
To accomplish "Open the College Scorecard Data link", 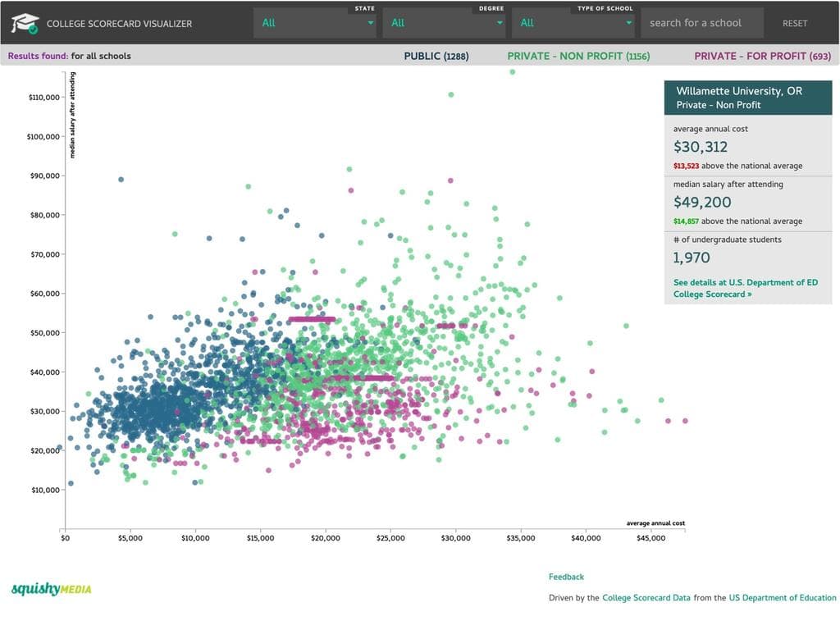I will click(x=646, y=598).
